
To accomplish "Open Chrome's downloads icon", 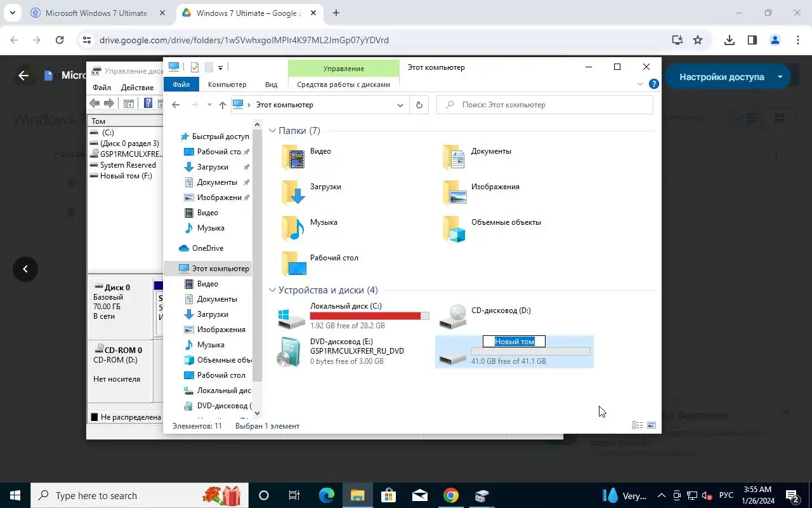I will coord(730,40).
